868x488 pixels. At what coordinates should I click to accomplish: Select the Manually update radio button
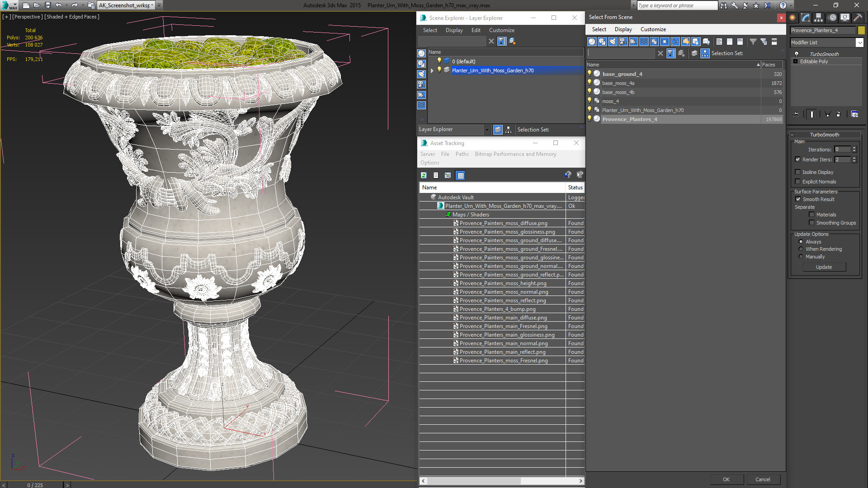[801, 257]
